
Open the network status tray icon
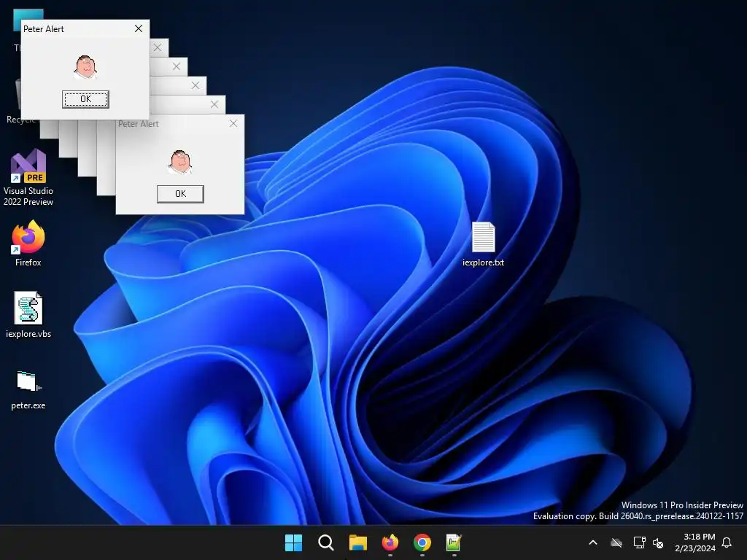pos(639,542)
